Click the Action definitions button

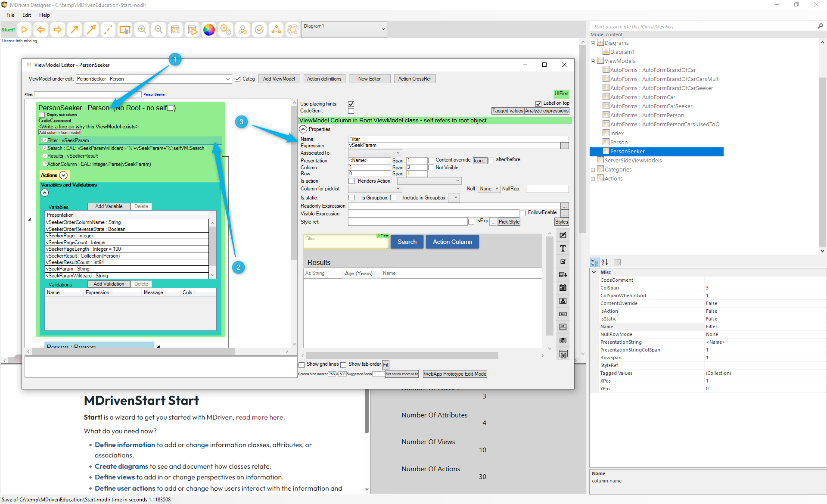[324, 79]
